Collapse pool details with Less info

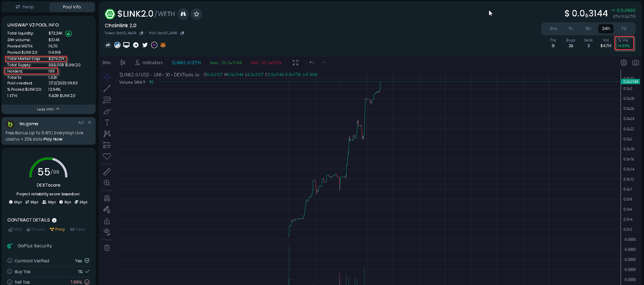click(x=48, y=109)
